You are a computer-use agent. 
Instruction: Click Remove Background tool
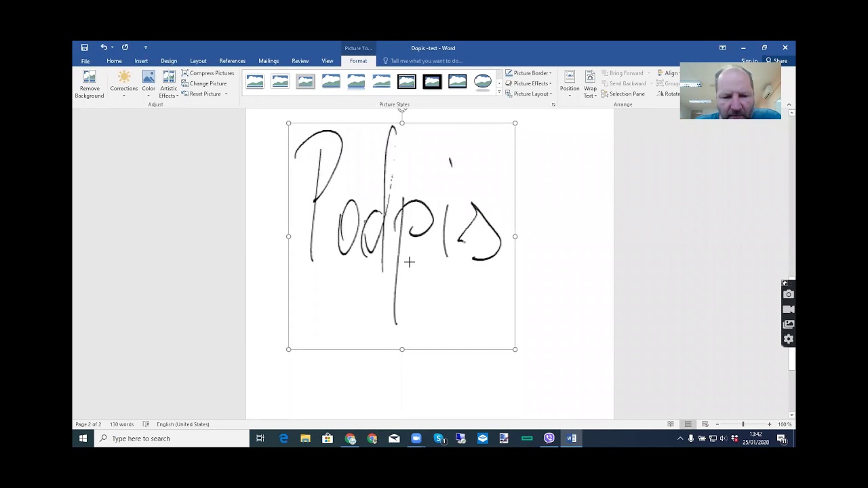(x=90, y=85)
